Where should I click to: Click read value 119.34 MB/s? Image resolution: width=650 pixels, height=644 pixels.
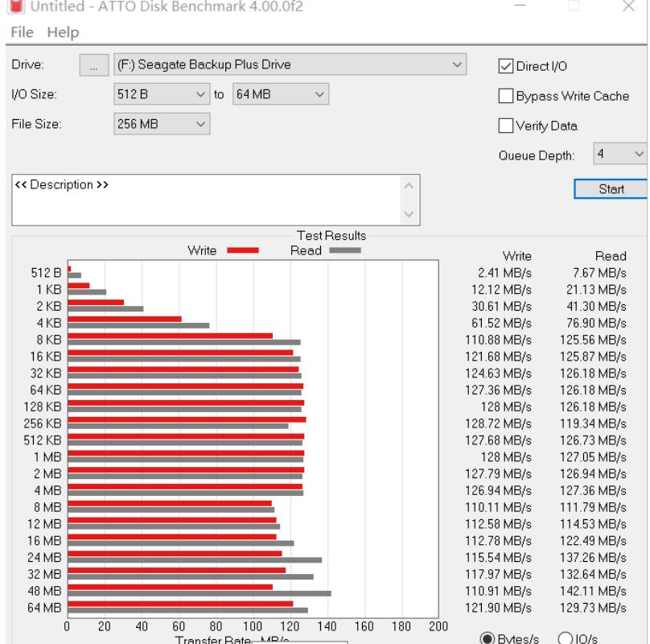click(593, 423)
